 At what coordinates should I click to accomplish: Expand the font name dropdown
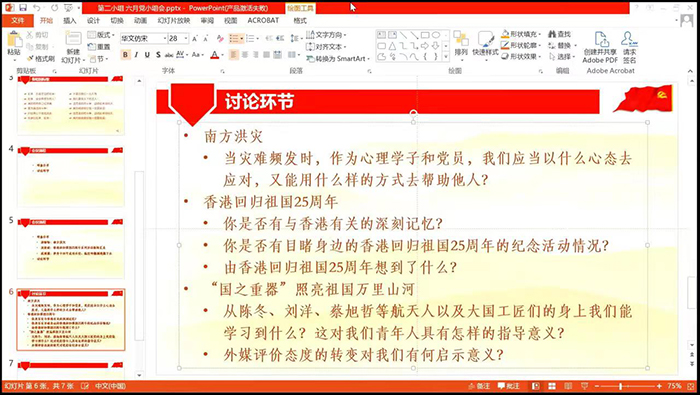point(165,38)
